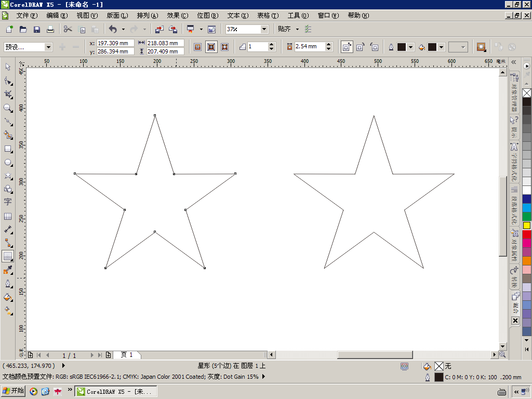
Task: Toggle clockwise contour colors button
Action: 361,47
